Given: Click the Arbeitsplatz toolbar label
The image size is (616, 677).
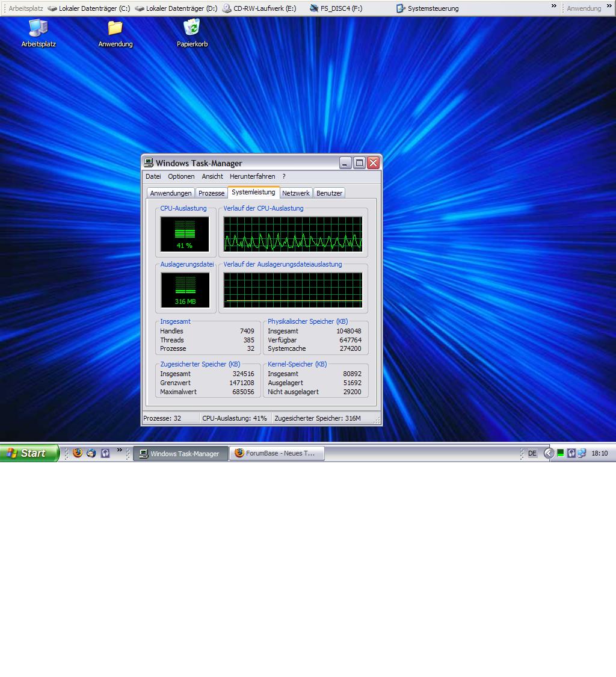Looking at the screenshot, I should click(26, 8).
